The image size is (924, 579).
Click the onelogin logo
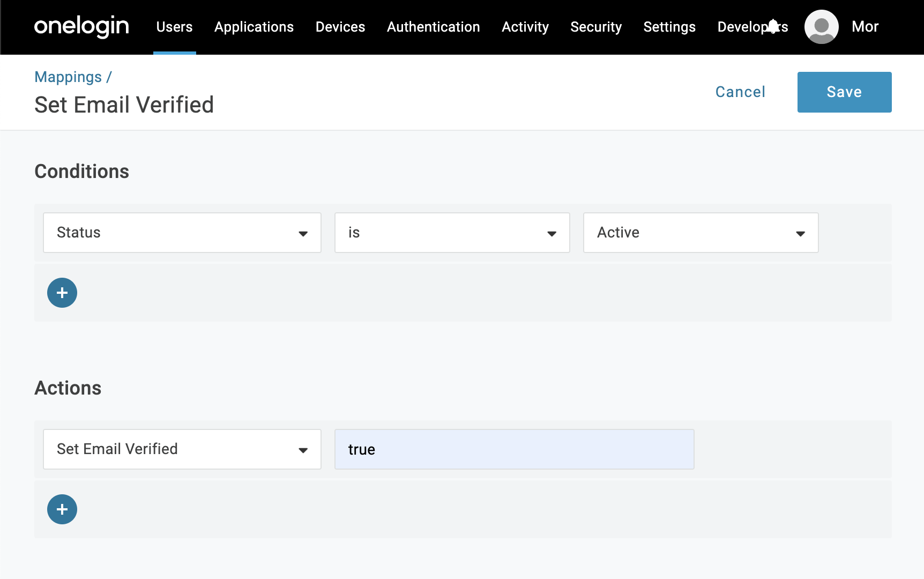click(81, 27)
